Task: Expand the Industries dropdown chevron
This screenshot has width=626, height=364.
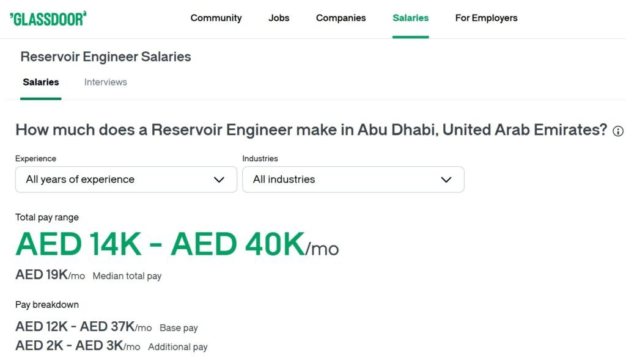Action: tap(446, 180)
